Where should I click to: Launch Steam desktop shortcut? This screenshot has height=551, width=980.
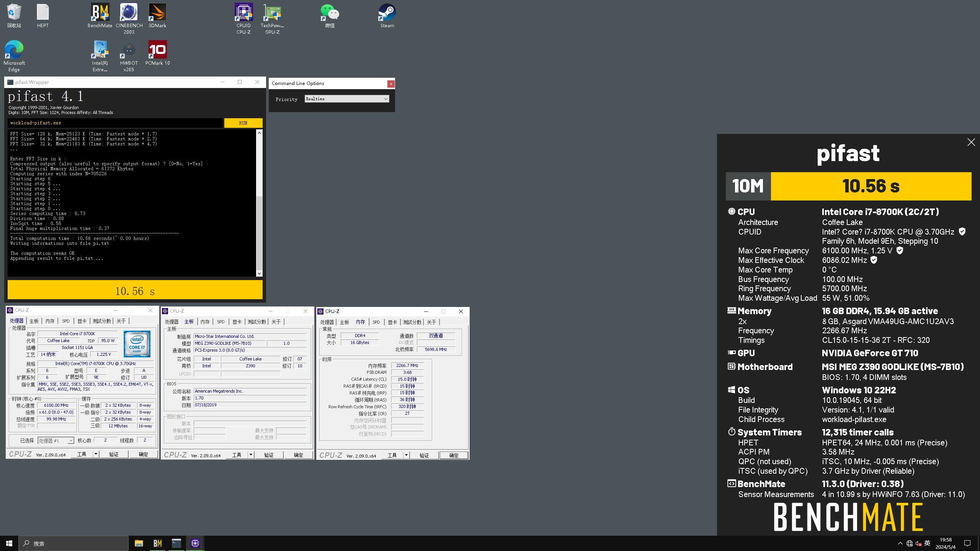[x=387, y=16]
